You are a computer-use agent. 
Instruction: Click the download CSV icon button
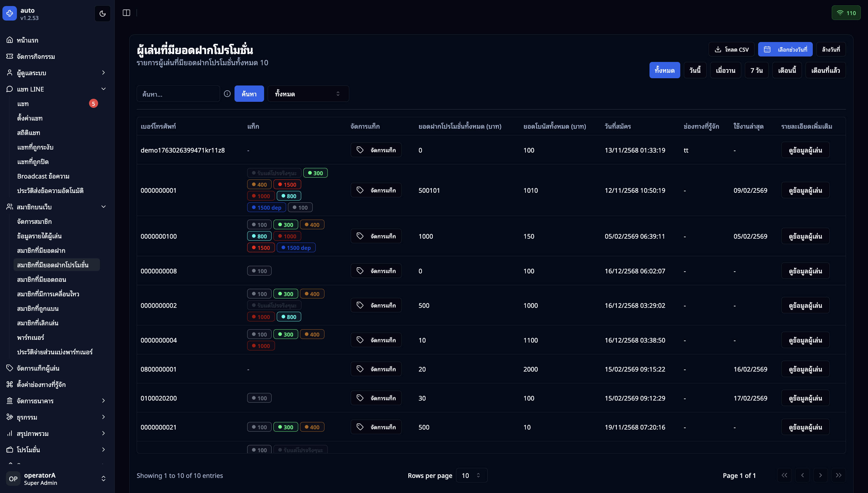(x=731, y=50)
